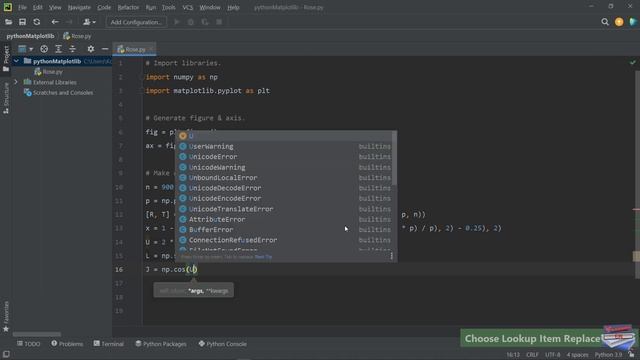Open the Navigate menu

point(79,7)
